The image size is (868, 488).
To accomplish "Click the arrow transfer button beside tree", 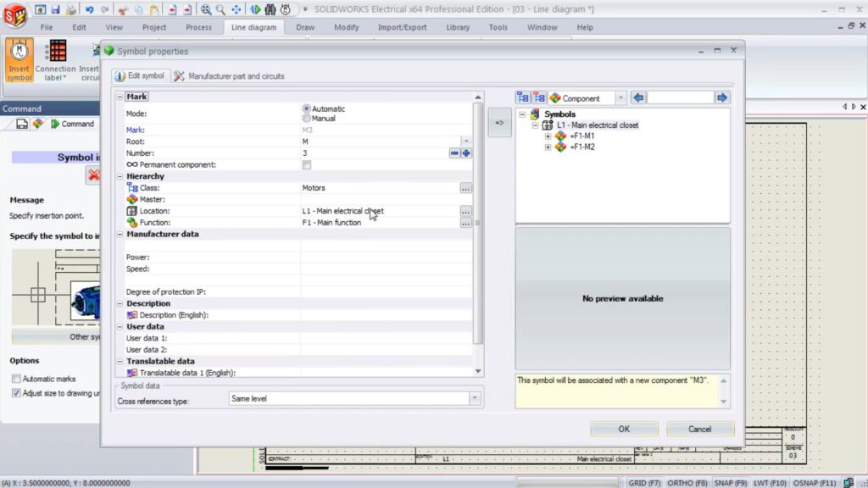I will [499, 123].
